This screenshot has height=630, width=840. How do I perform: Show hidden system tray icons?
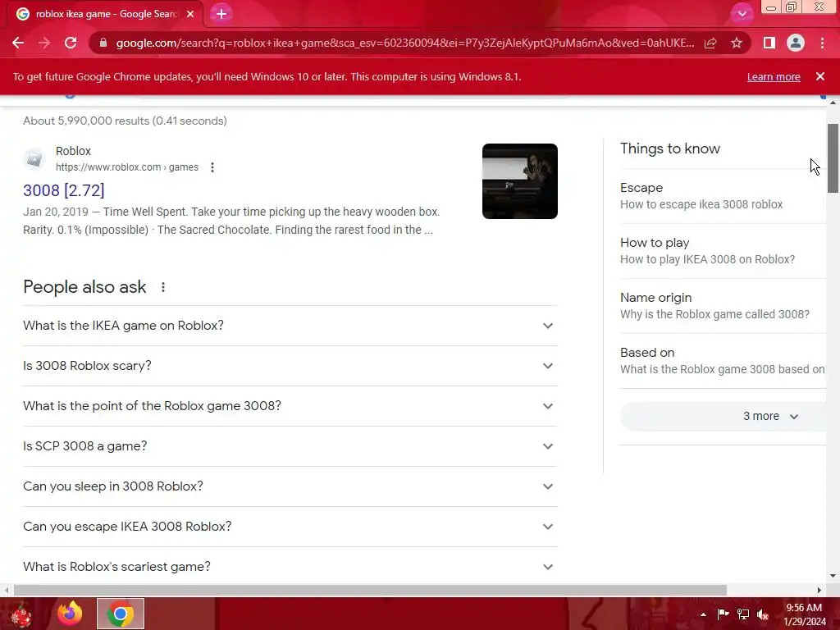pos(703,615)
